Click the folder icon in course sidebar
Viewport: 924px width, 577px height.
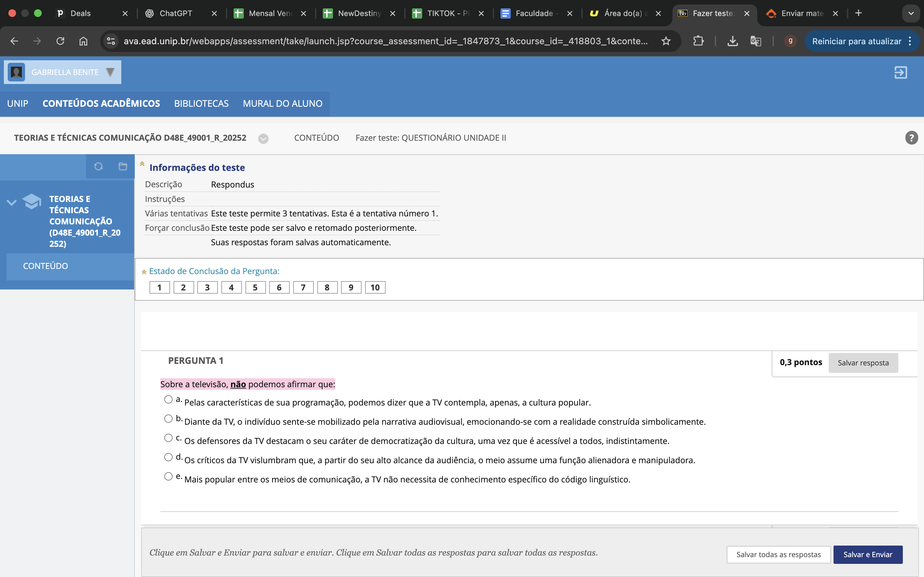123,166
